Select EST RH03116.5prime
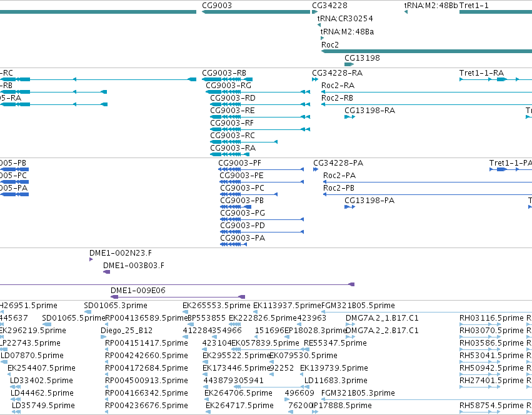 [491, 318]
